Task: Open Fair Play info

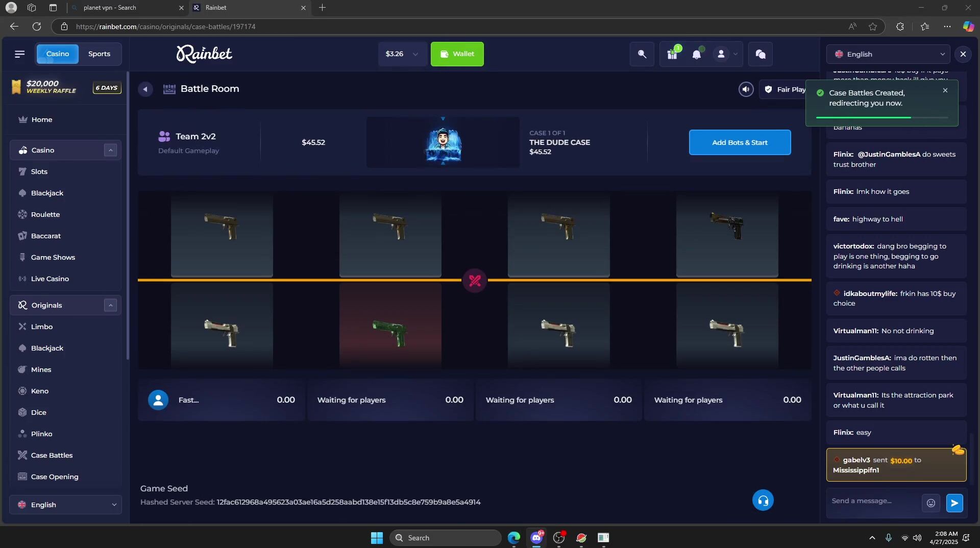Action: tap(785, 89)
